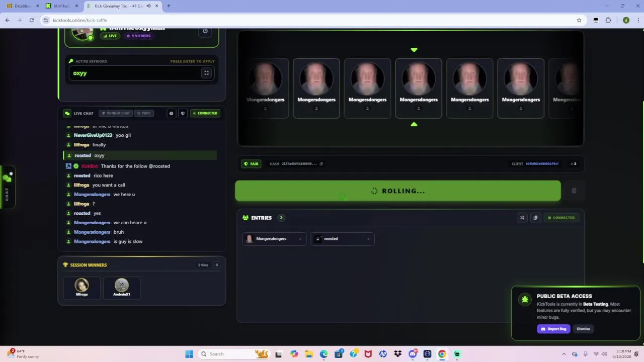644x362 pixels.
Task: Click the expand icon in the keyword field
Action: coord(206,73)
